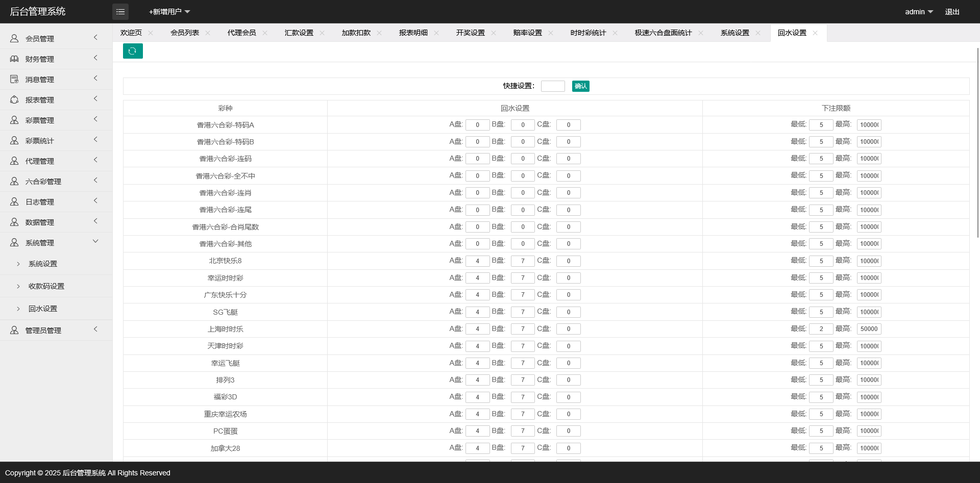Expand the 财务管理 menu chevron
Viewport: 980px width, 483px height.
95,58
